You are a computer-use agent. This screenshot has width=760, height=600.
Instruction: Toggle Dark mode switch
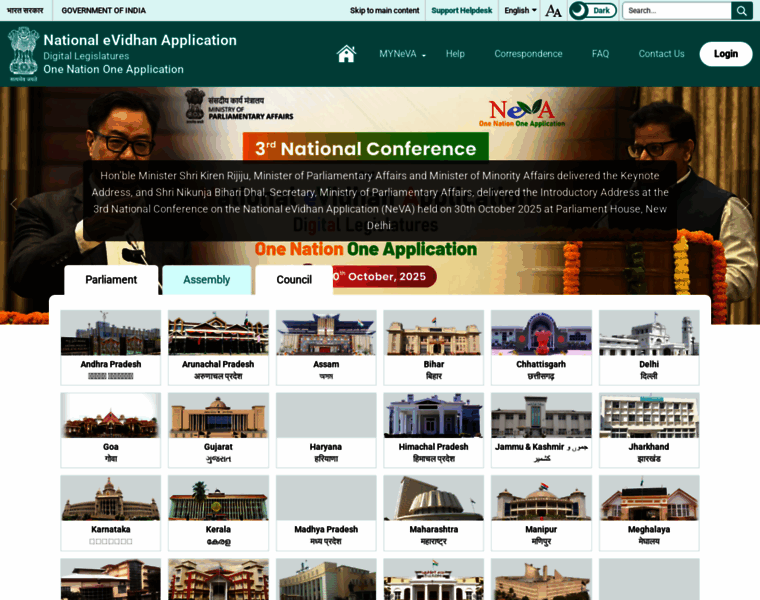click(x=592, y=11)
